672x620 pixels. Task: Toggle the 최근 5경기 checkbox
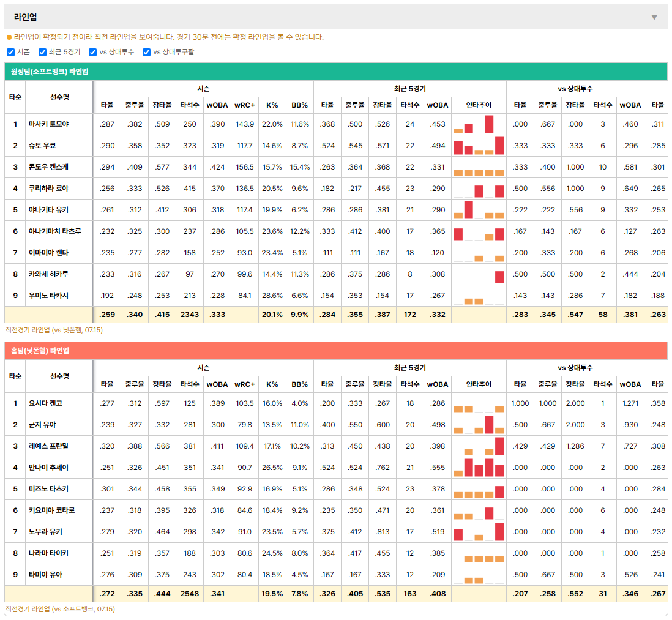click(x=42, y=52)
